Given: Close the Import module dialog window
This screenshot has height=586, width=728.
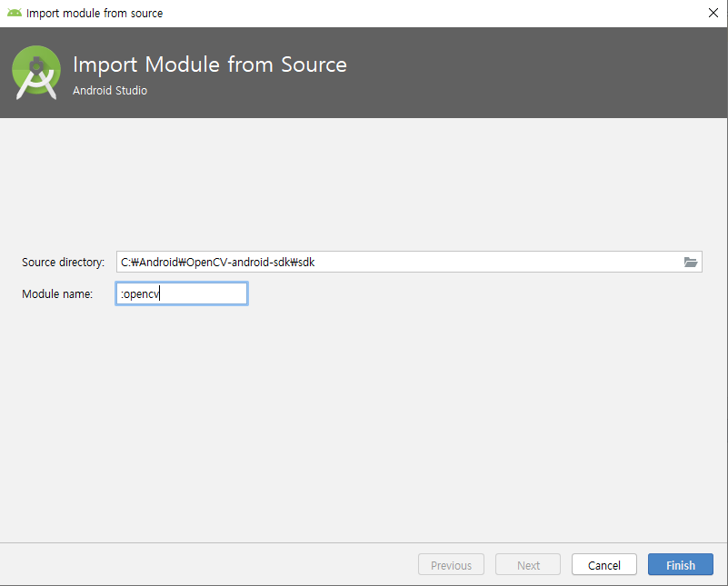Looking at the screenshot, I should (x=713, y=14).
